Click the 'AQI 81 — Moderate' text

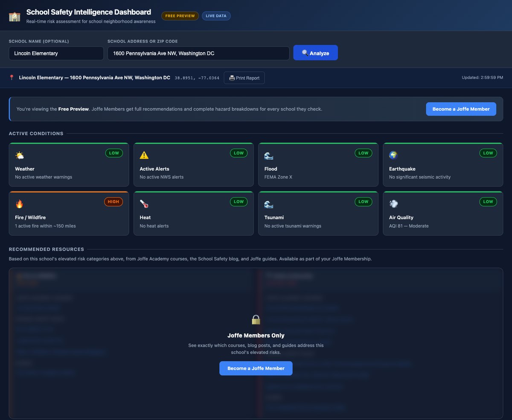[409, 226]
